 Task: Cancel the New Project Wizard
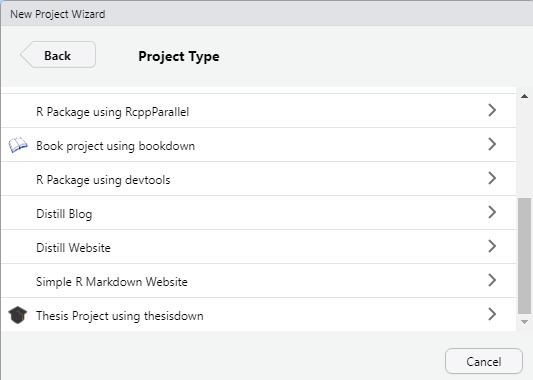(x=484, y=361)
